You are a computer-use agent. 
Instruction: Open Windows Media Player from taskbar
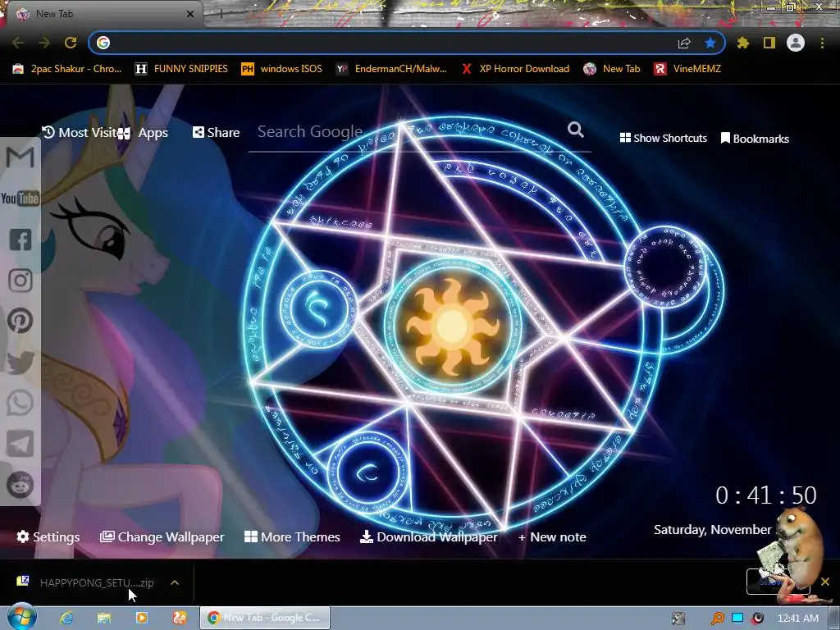click(142, 618)
